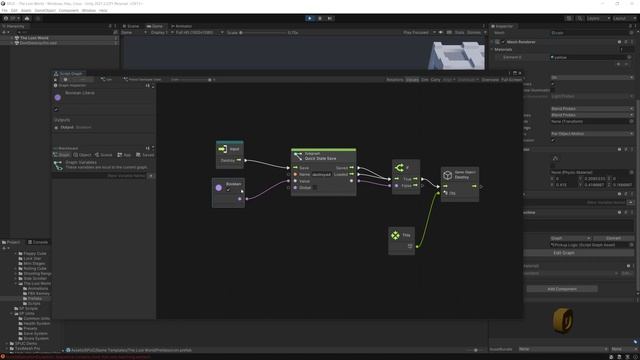Screen dimensions: 640x360
Task: Open the Per Object Motion dropdown
Action: [x=592, y=133]
